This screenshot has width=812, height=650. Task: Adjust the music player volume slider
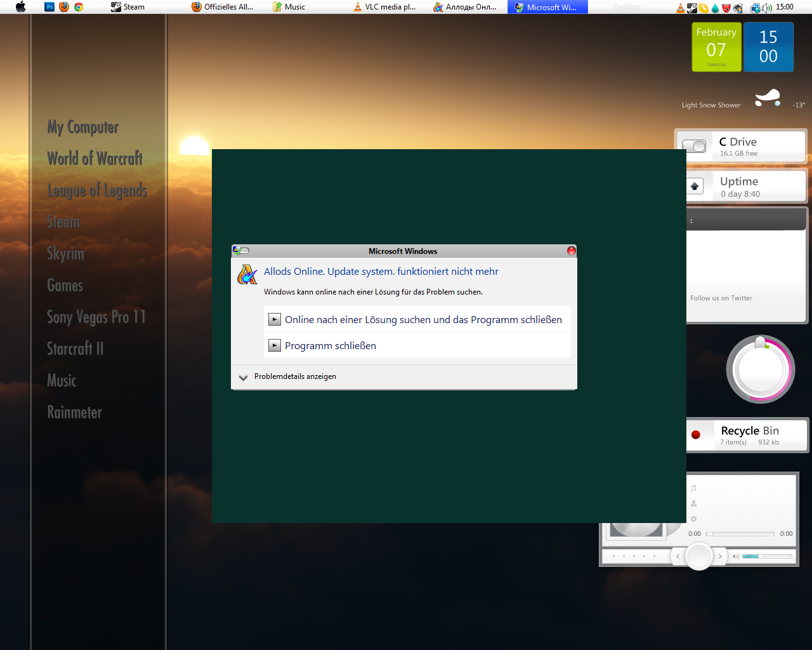767,557
